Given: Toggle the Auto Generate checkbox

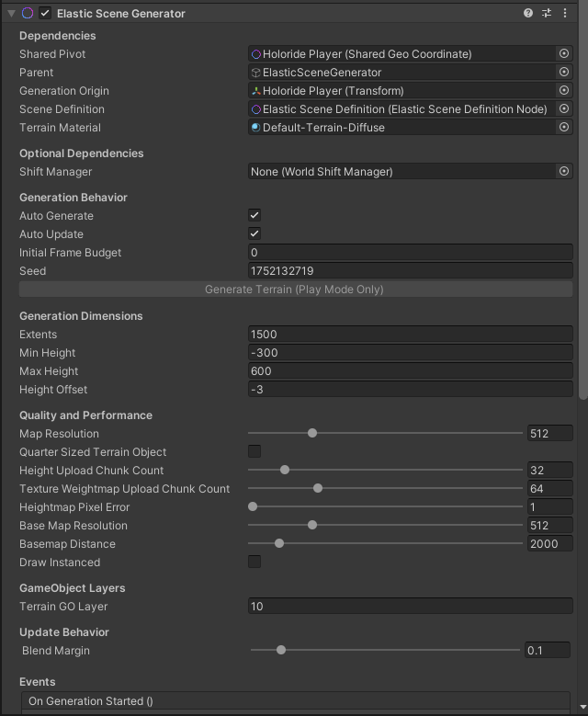Looking at the screenshot, I should [254, 216].
